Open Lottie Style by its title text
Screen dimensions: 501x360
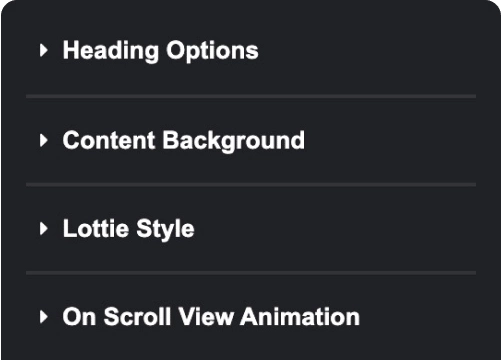129,229
